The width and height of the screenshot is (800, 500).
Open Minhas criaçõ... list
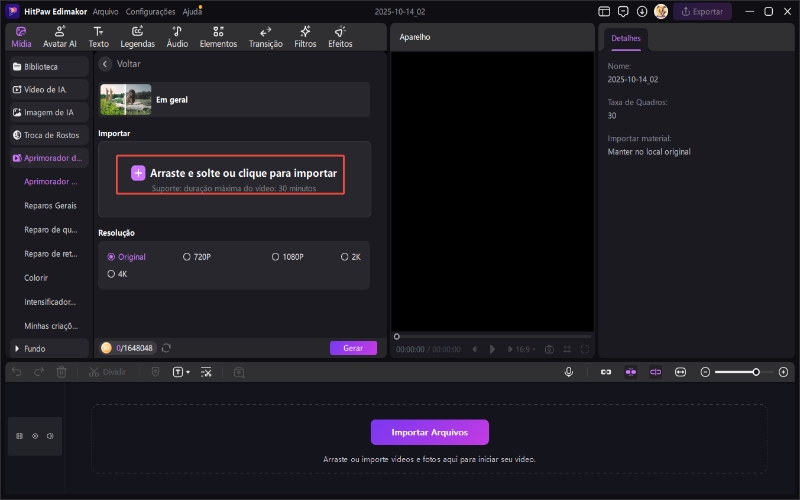coord(51,326)
